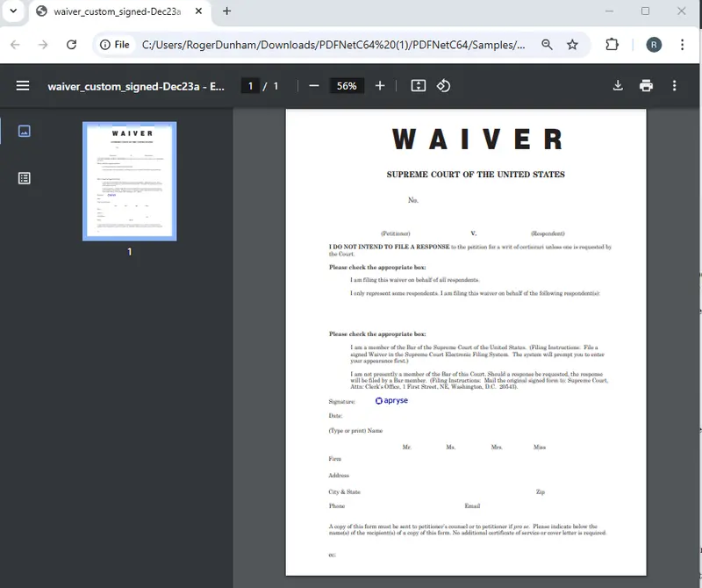Screen dimensions: 702x588
Task: Rotate the PDF counterclockwise
Action: pyautogui.click(x=443, y=85)
